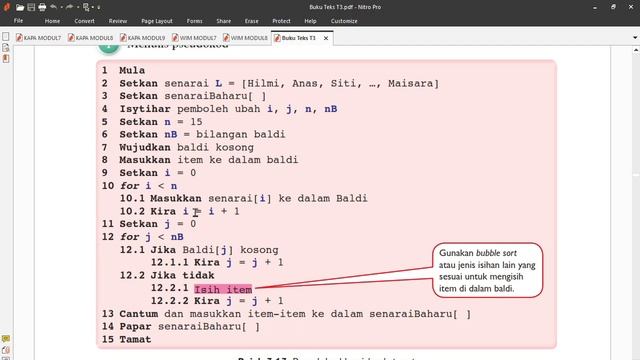Open the Bookmarks pane icon in sidebar

click(6, 59)
